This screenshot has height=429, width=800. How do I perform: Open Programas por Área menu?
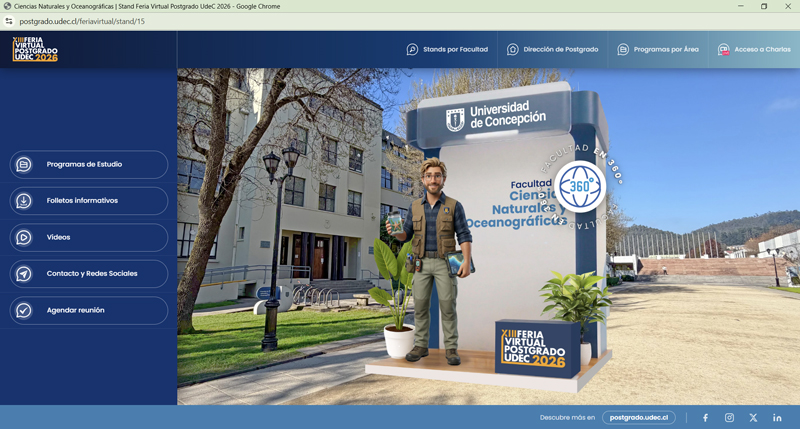pyautogui.click(x=658, y=49)
